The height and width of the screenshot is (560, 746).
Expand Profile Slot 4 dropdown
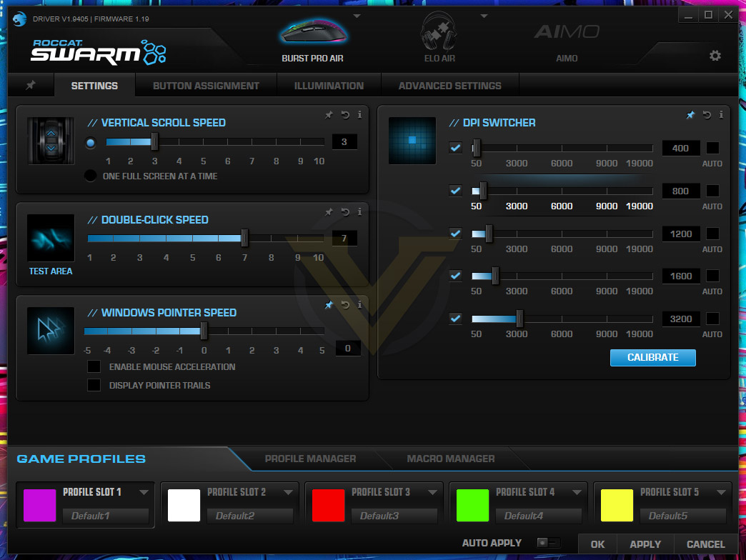click(577, 492)
